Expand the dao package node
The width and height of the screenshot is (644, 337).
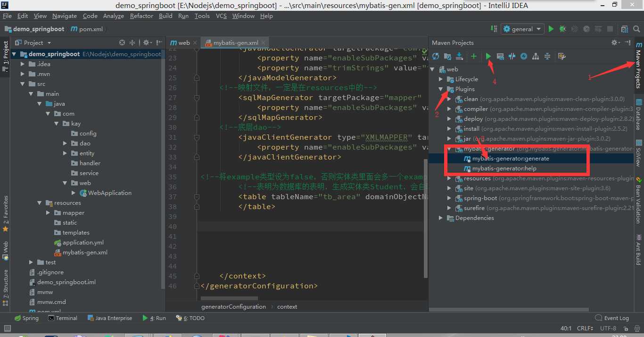coord(65,143)
